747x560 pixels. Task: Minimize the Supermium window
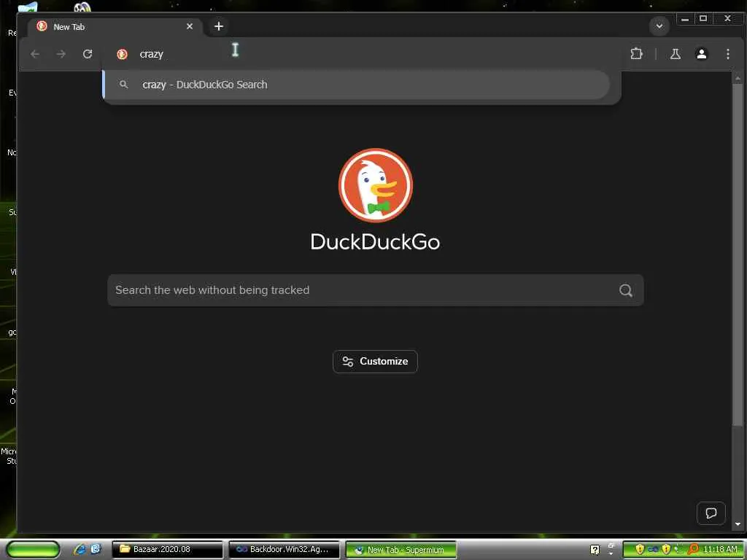tap(685, 19)
